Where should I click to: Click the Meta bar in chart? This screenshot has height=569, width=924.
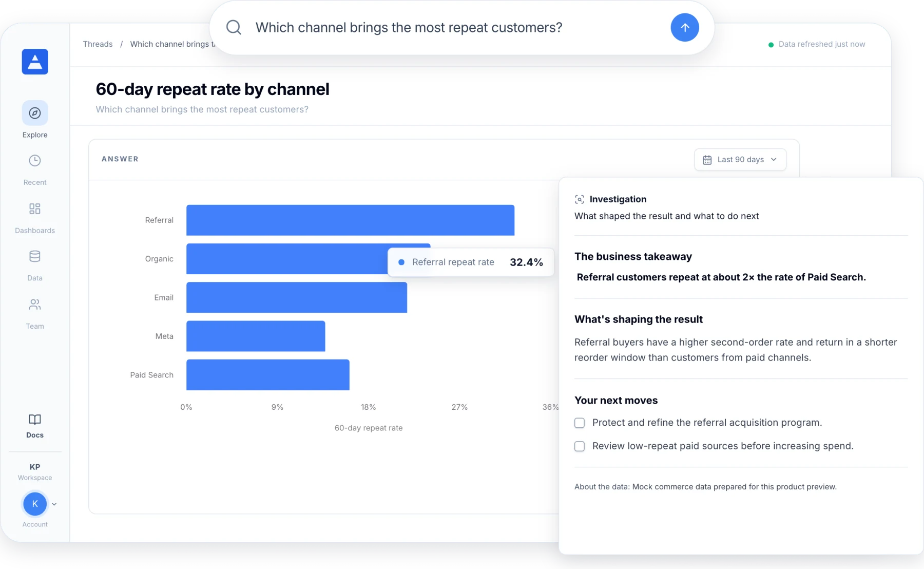pyautogui.click(x=256, y=336)
